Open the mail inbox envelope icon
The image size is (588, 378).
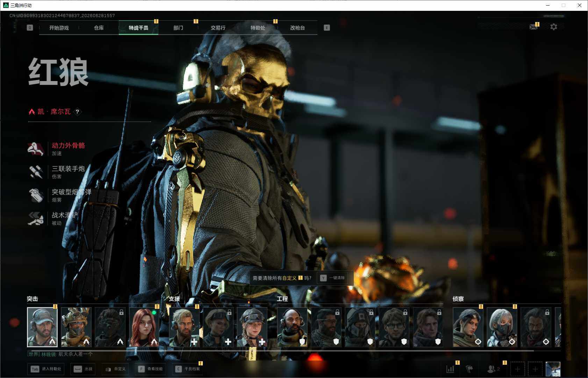533,27
